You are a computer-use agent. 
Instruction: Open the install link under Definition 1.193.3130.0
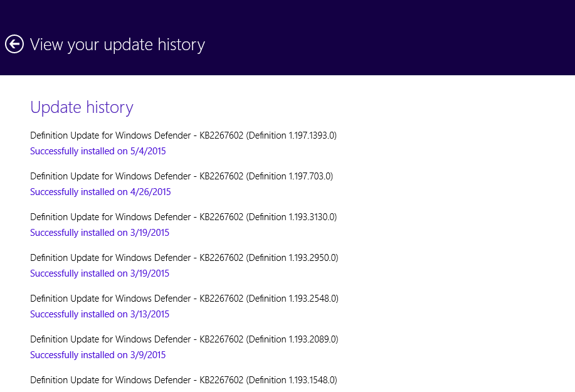[100, 233]
